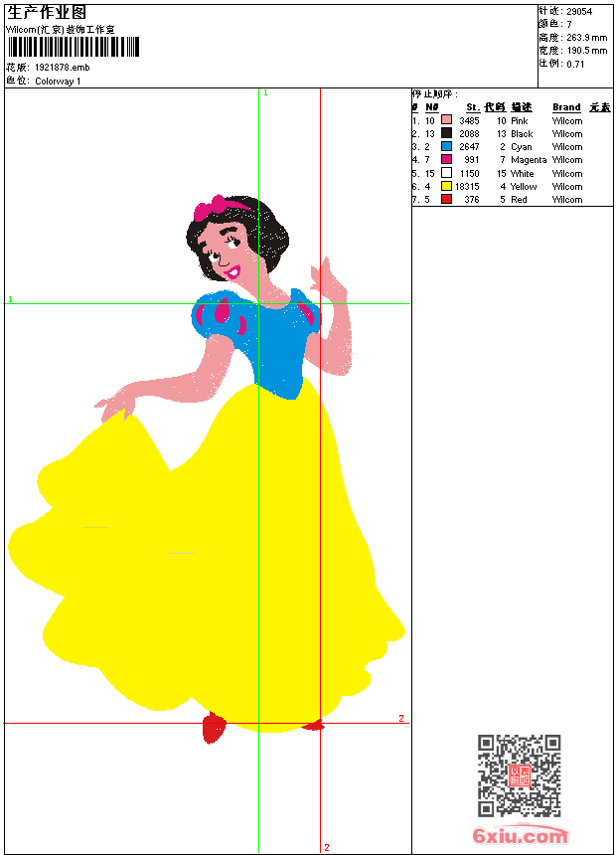Click the Black color swatch in row 2
This screenshot has height=855, width=616.
pos(446,133)
